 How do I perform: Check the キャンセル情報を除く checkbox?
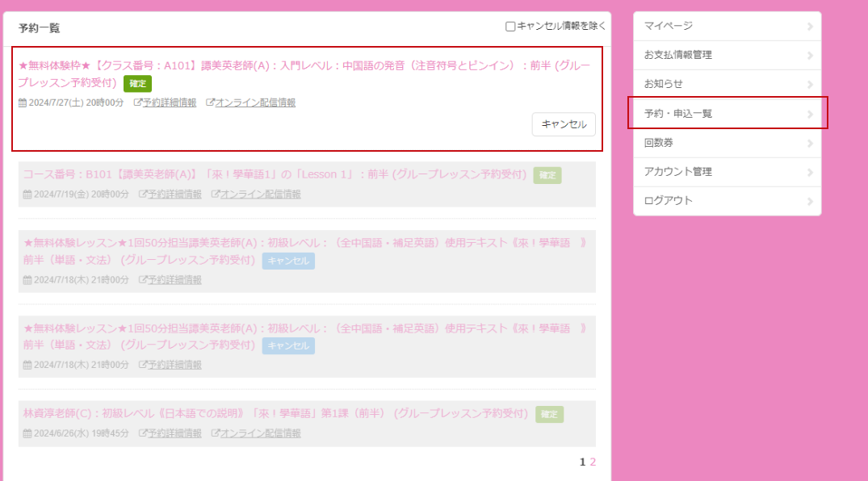(510, 27)
